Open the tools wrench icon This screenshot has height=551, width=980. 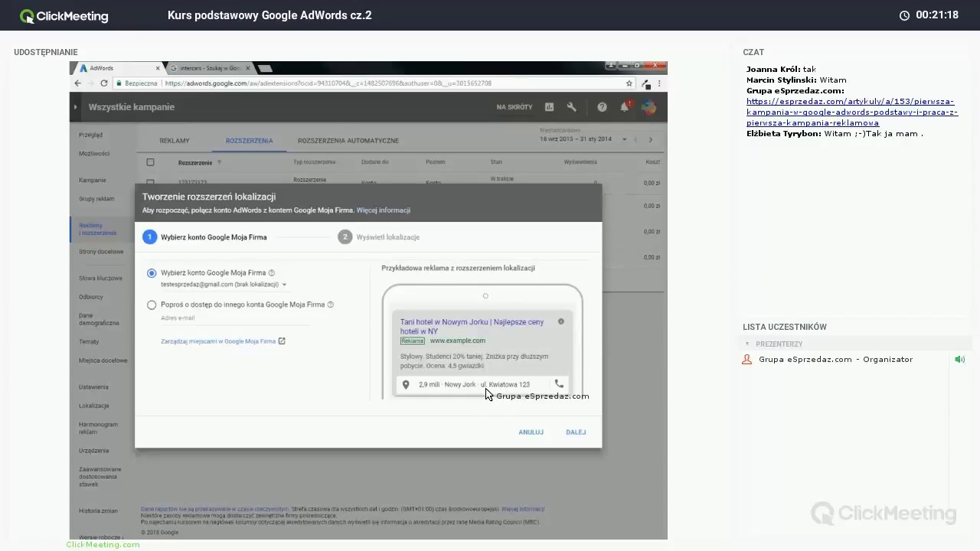coord(571,107)
